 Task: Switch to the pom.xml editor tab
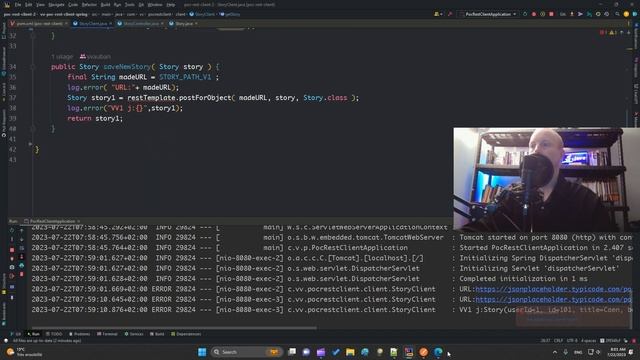(x=39, y=24)
